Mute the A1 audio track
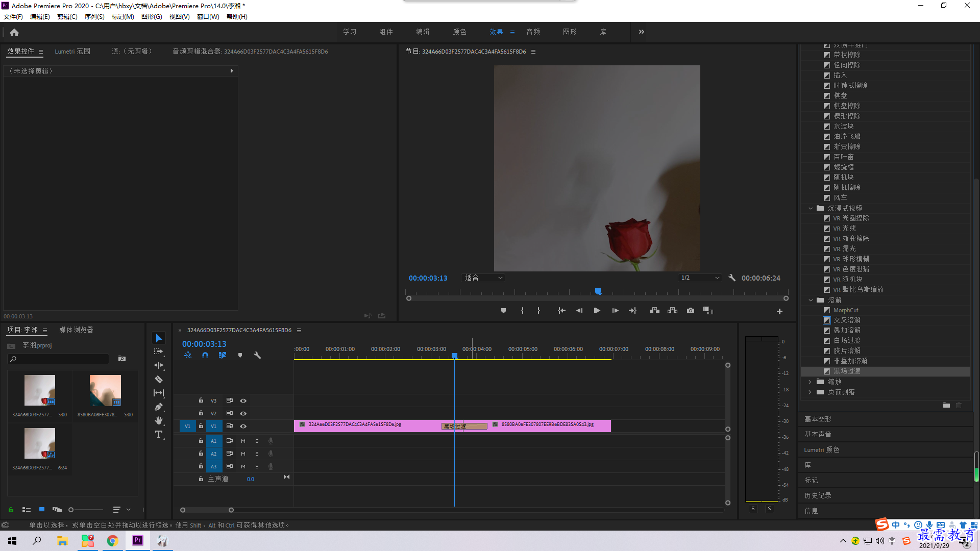 [243, 441]
